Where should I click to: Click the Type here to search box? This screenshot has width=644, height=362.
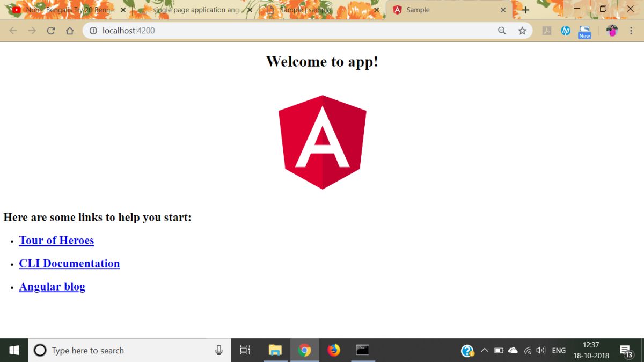[x=129, y=350]
